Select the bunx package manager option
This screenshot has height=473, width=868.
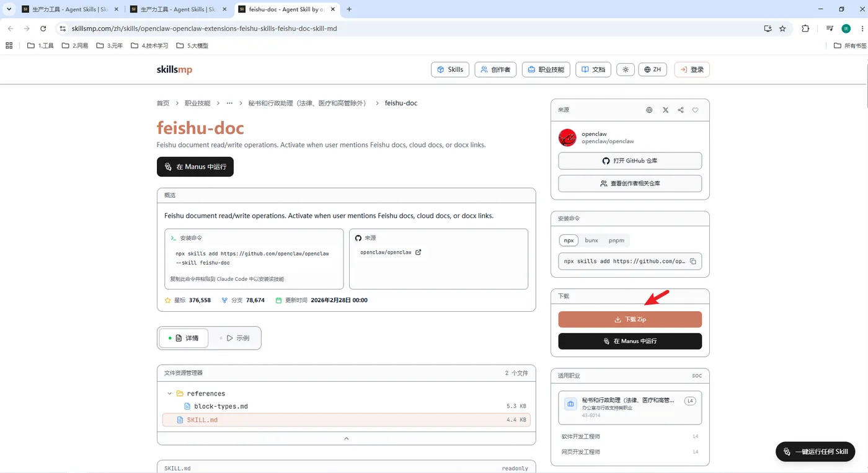point(591,240)
